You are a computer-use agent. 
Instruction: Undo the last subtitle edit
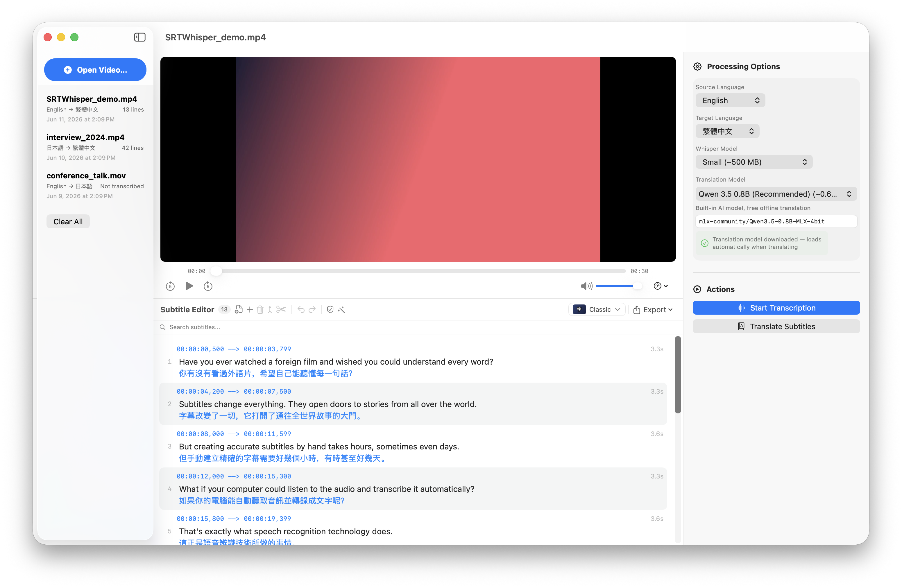click(x=301, y=309)
